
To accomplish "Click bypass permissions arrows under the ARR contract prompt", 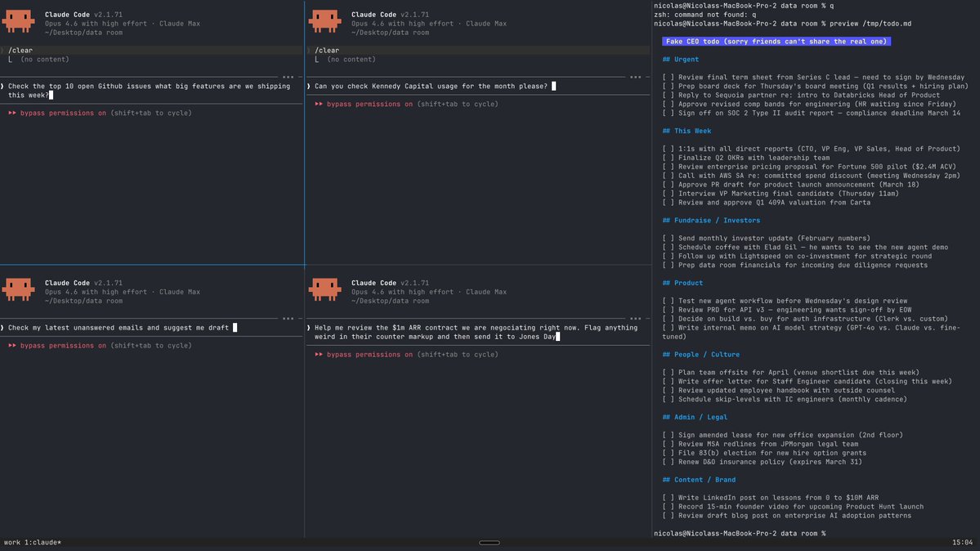I will tap(319, 355).
